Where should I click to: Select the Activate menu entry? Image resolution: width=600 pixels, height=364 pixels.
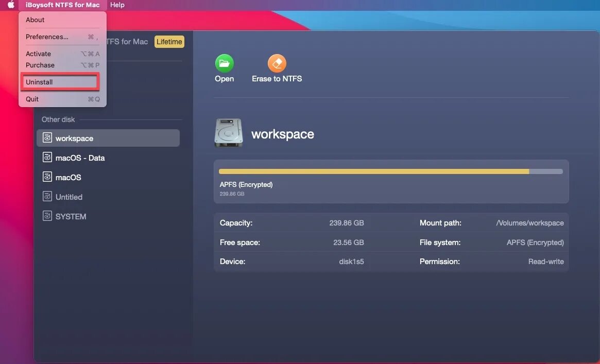(62, 54)
